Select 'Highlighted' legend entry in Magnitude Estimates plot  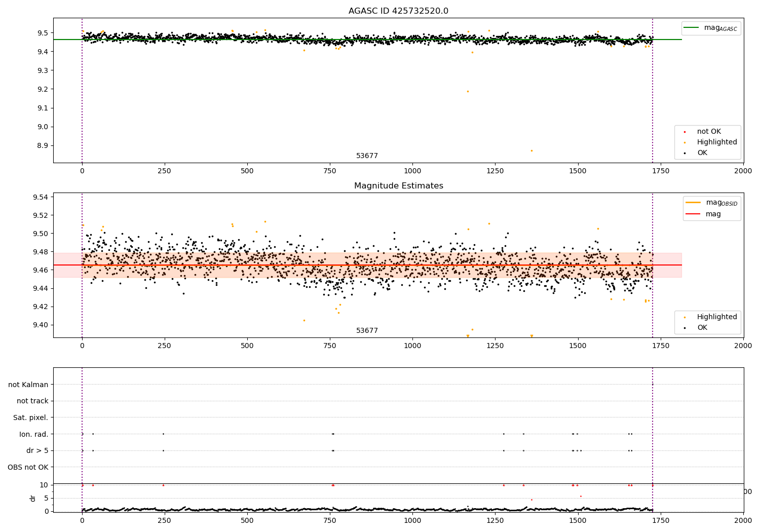click(711, 317)
